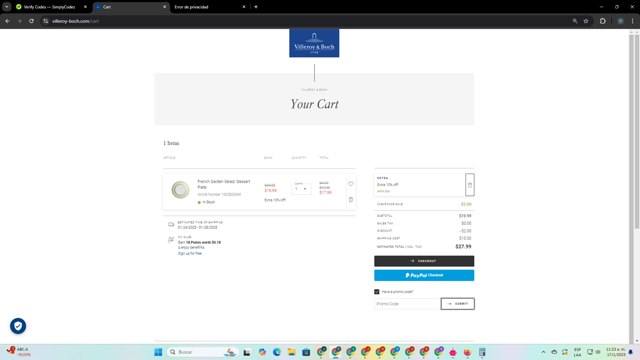
Task: Click the page vertical scrollbar
Action: 637,131
